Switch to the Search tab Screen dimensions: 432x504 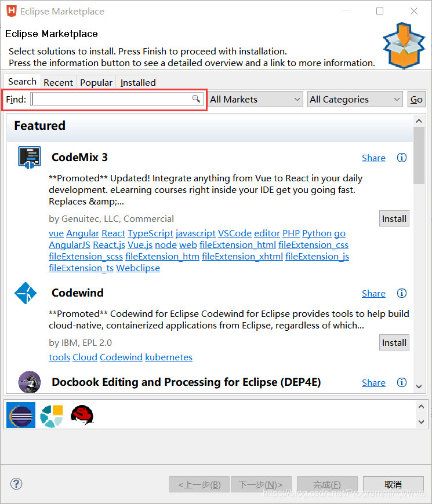pos(22,82)
